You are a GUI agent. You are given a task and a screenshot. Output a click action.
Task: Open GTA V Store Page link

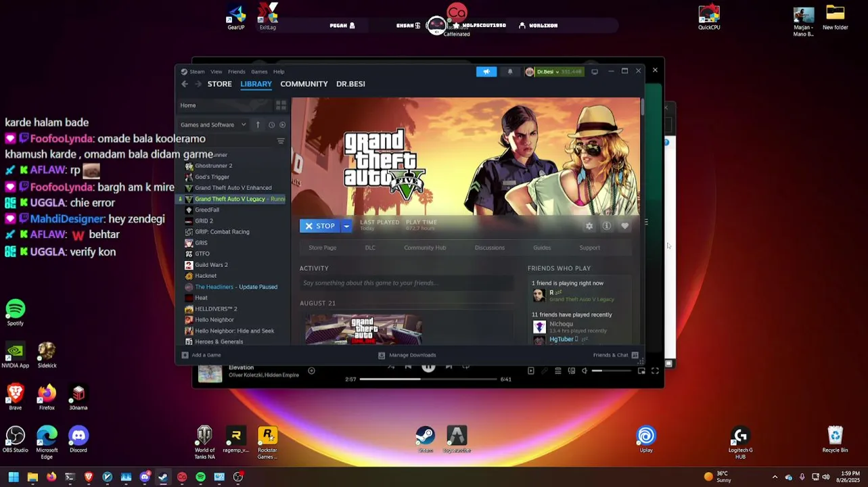322,248
